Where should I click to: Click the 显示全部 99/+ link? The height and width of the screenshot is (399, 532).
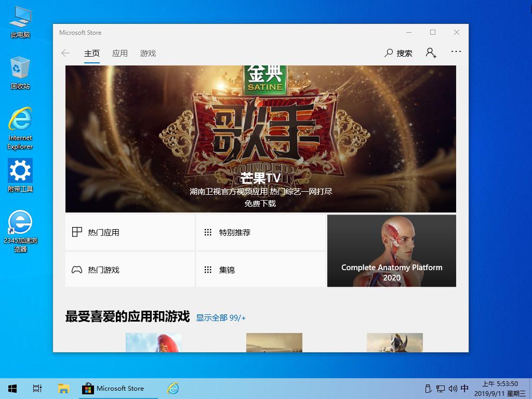click(x=221, y=318)
